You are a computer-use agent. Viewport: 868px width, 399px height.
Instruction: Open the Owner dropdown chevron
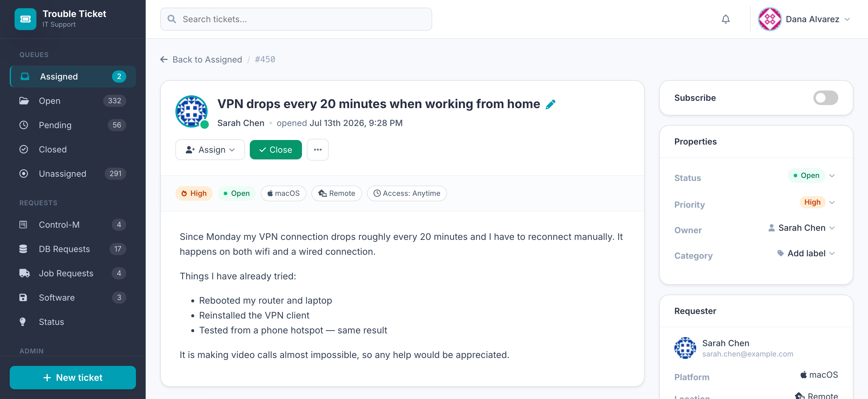(832, 228)
